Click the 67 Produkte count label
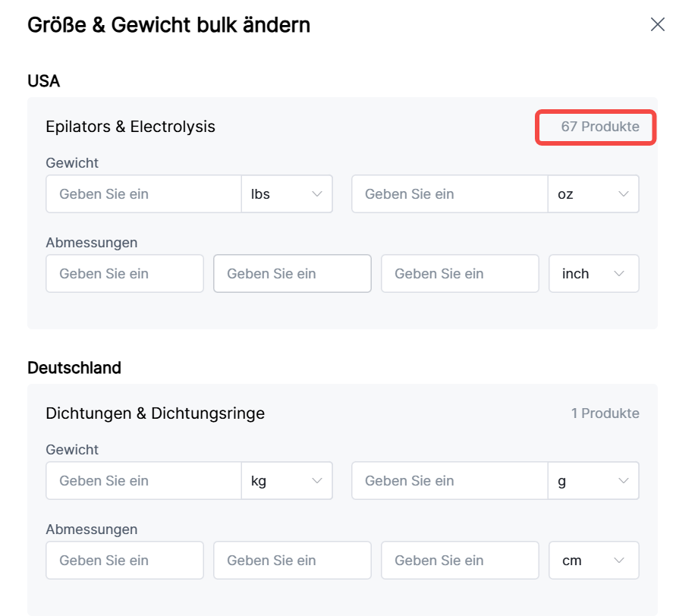 599,127
